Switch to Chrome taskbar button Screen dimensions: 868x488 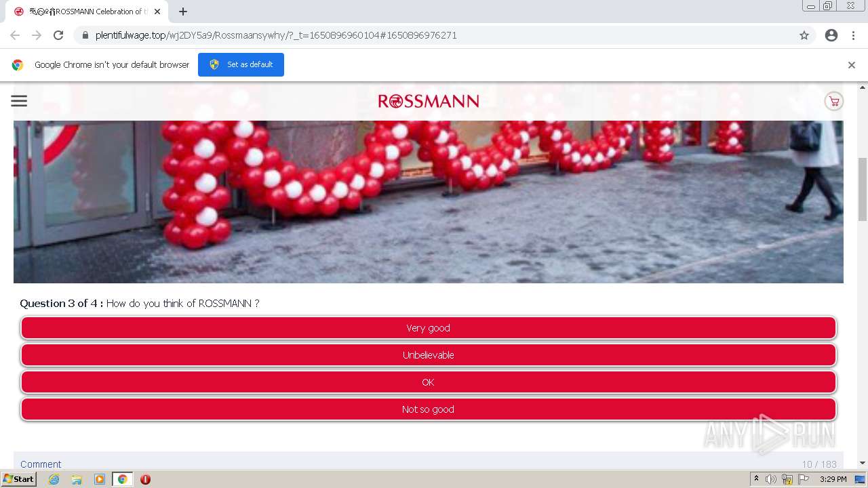(122, 479)
